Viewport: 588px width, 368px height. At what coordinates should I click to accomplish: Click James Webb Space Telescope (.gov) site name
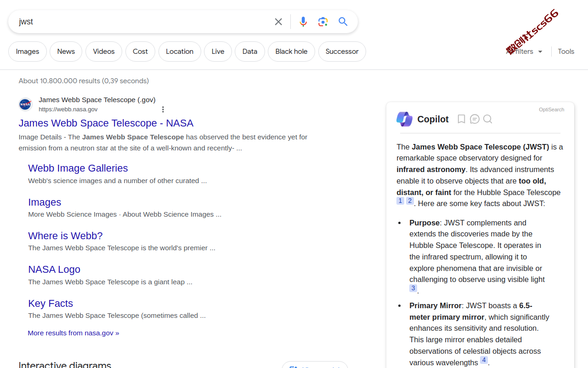[x=97, y=100]
